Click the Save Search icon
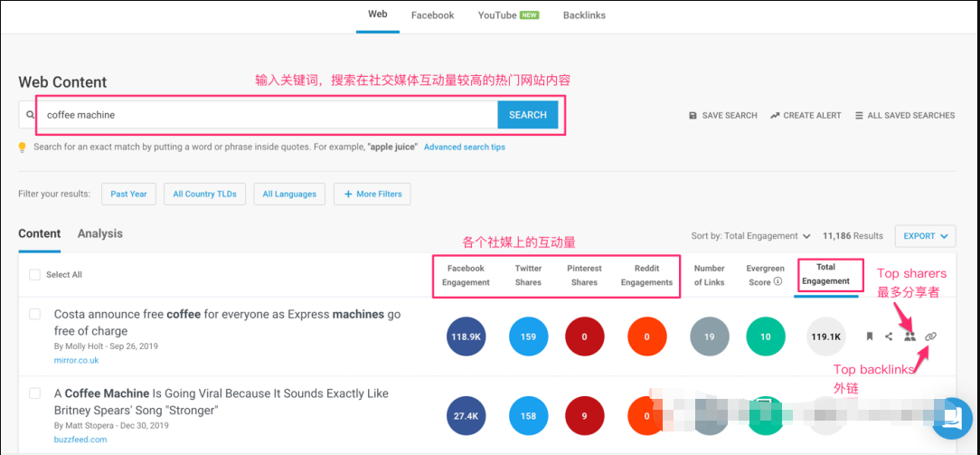Image resolution: width=980 pixels, height=455 pixels. click(x=693, y=116)
